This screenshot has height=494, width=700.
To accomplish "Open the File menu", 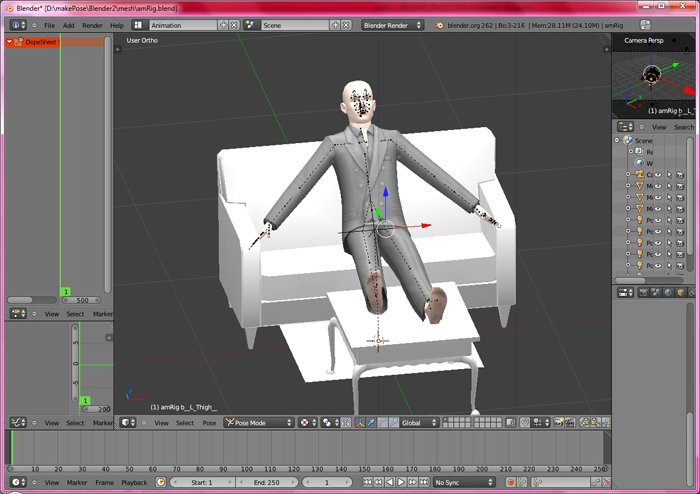I will click(48, 25).
